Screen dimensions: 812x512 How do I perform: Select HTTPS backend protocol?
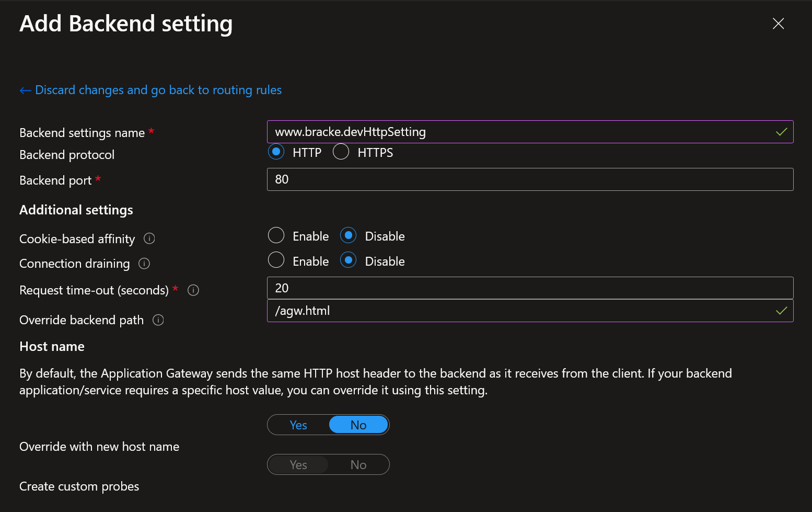341,152
